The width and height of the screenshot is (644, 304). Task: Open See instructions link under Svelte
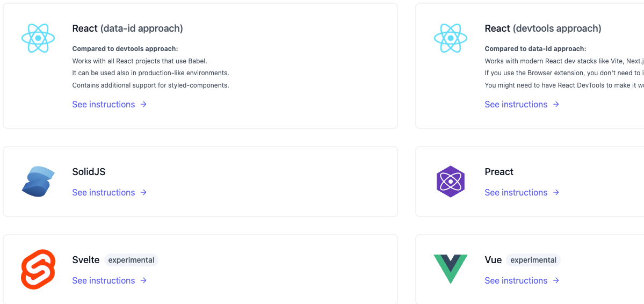tap(110, 280)
